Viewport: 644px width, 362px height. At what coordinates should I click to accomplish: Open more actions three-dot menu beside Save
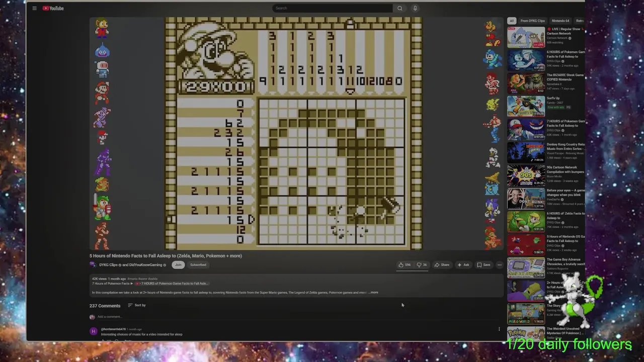pyautogui.click(x=499, y=265)
